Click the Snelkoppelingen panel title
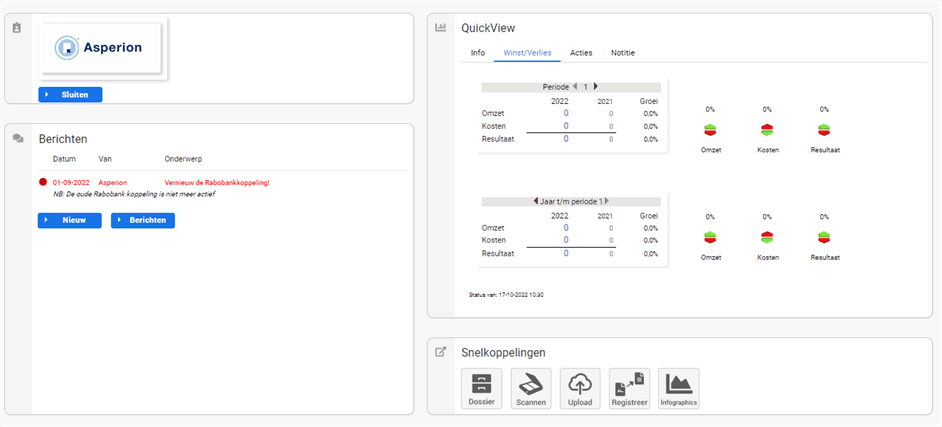Image resolution: width=942 pixels, height=427 pixels. 503,352
